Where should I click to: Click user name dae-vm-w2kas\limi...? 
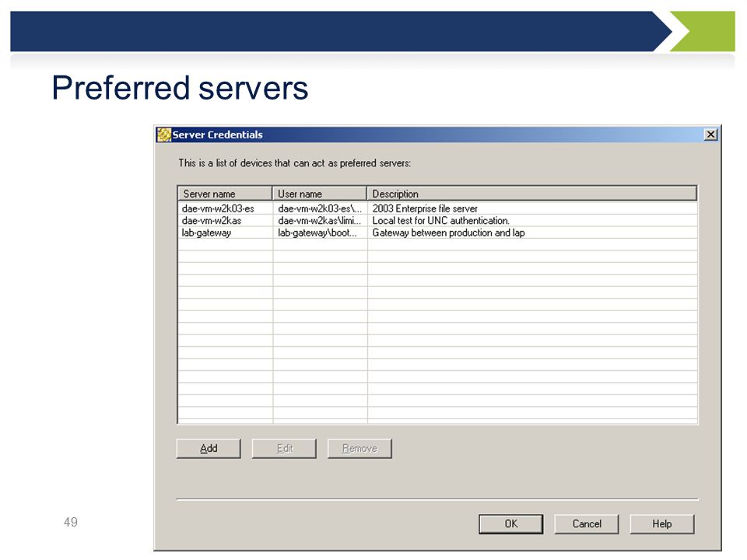[x=319, y=221]
